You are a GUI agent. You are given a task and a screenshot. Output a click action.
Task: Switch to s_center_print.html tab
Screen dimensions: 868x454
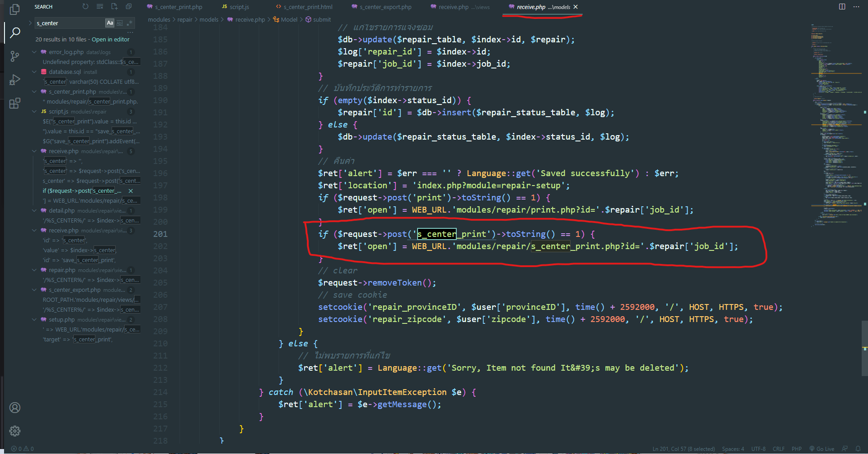click(304, 7)
